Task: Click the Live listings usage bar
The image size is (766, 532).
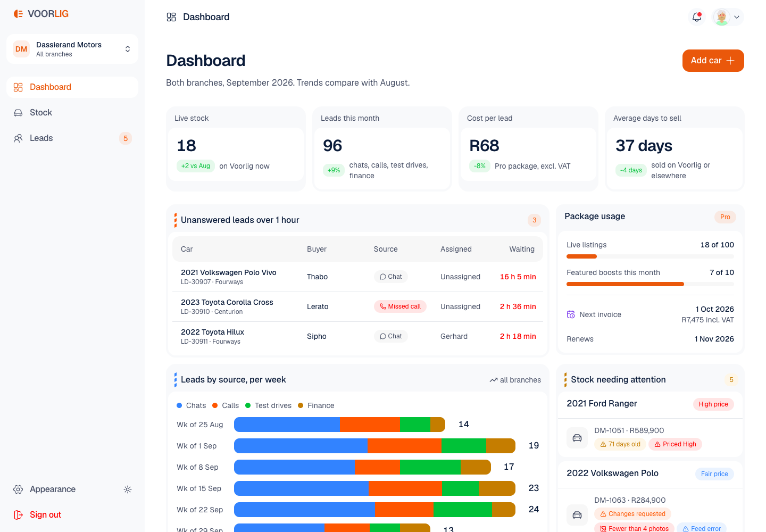Action: (x=650, y=256)
